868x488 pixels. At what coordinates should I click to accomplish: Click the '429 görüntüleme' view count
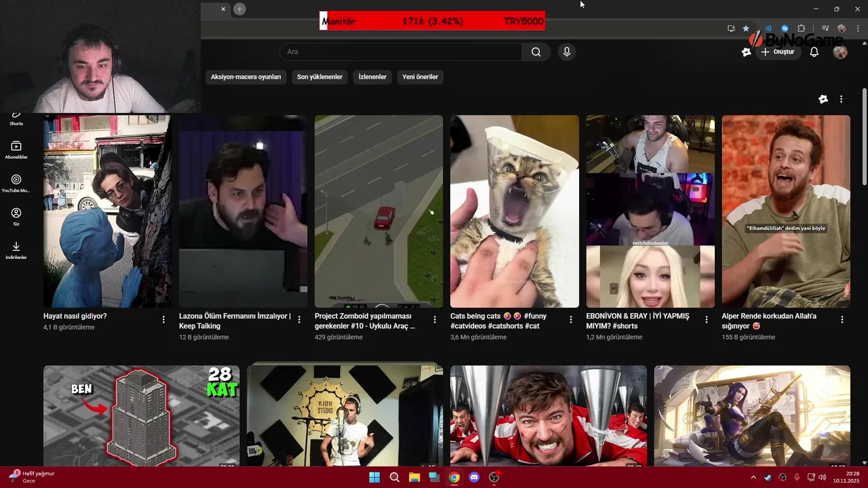[338, 337]
